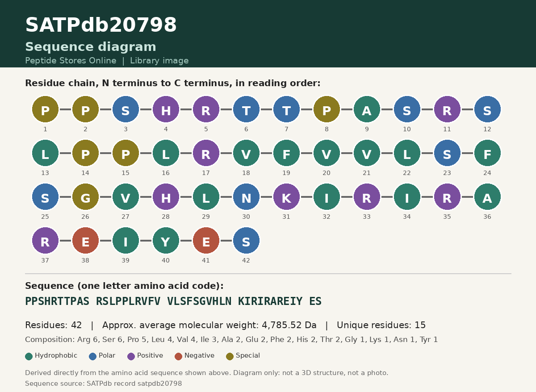Choose the lysine circle numbered 31
Viewport: 536px width, 392px height.
pos(286,197)
